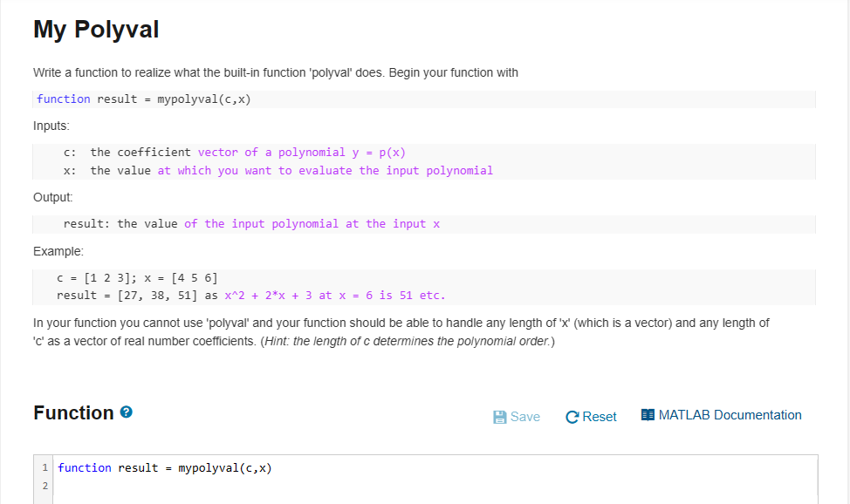Click line number 2 in the code editor
The height and width of the screenshot is (504, 850).
pyautogui.click(x=45, y=486)
